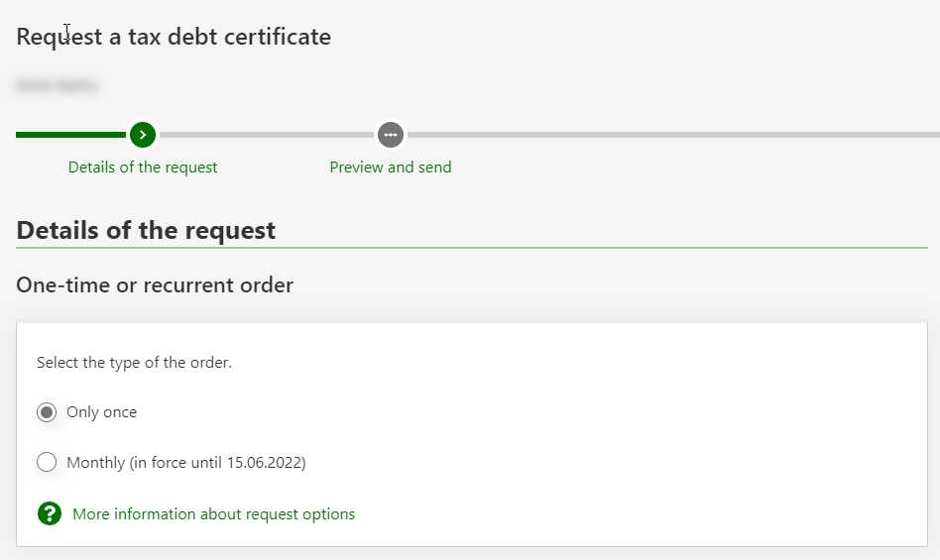Select the "Only once" radio button
Screen dimensions: 940x560
coord(47,412)
